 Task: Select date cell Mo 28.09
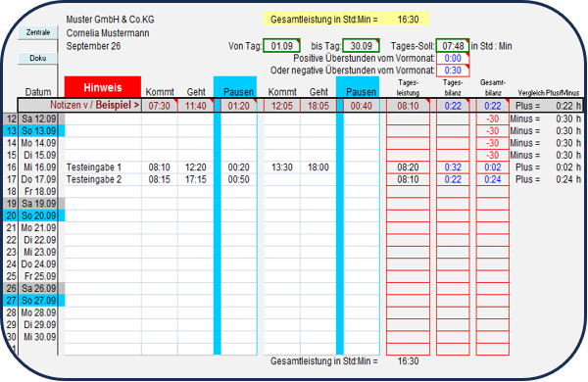point(38,312)
